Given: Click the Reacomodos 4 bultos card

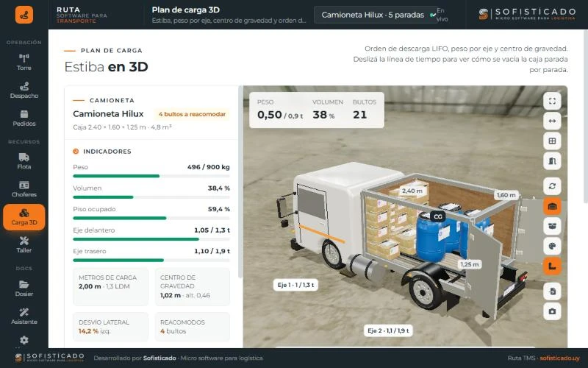Looking at the screenshot, I should pos(193,327).
